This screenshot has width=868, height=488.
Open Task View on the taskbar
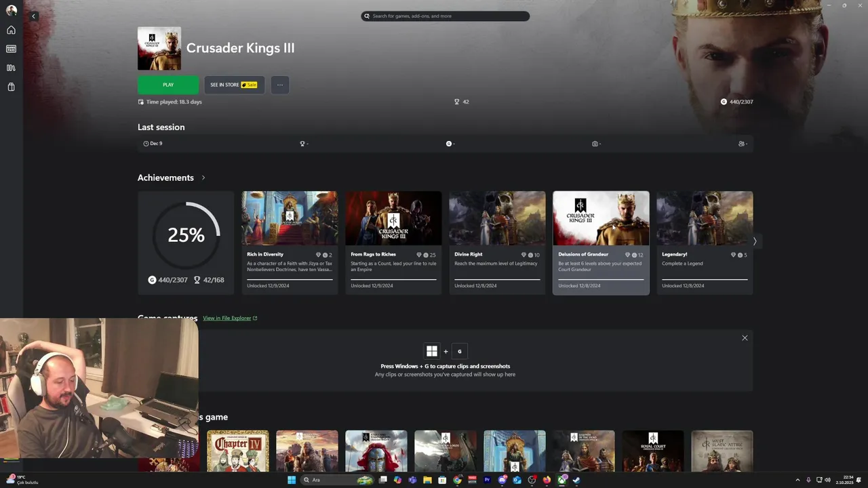click(x=382, y=480)
